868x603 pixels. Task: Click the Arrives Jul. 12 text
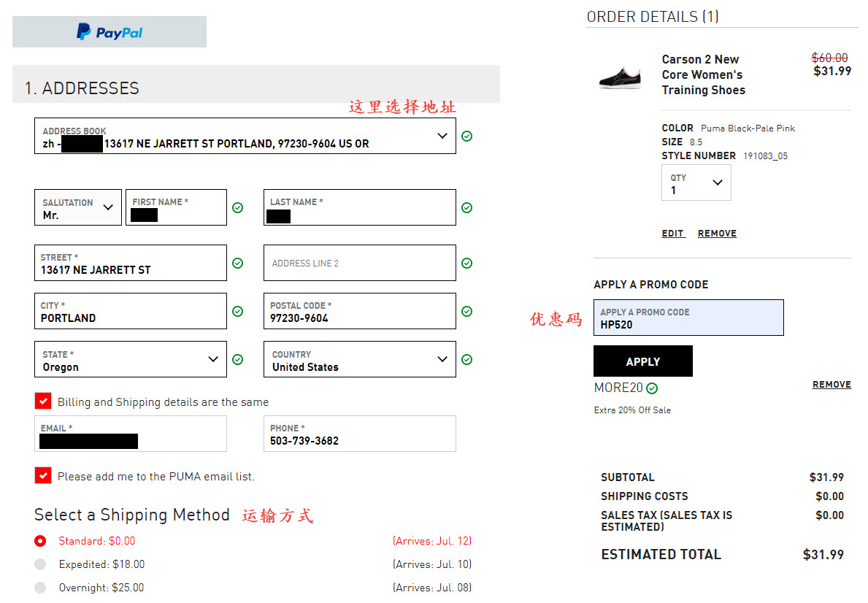(431, 540)
